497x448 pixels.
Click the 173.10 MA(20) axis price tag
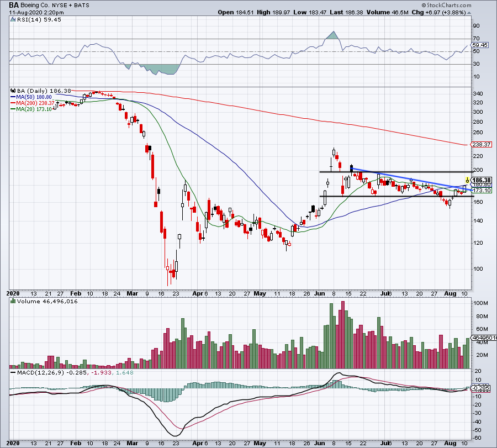pyautogui.click(x=481, y=190)
